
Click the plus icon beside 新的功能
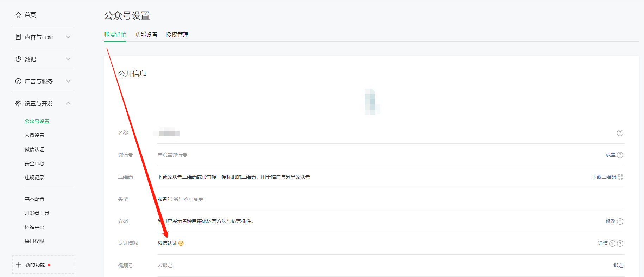coord(19,265)
